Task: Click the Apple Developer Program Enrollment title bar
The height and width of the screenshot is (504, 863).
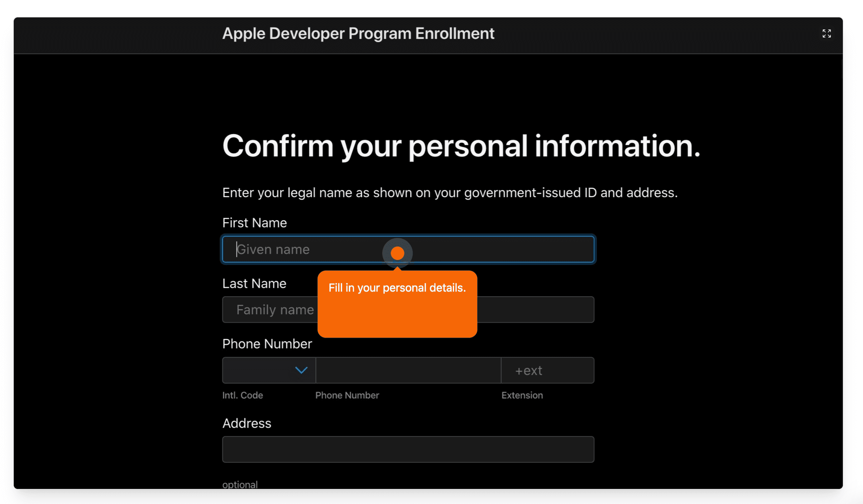Action: [x=358, y=33]
